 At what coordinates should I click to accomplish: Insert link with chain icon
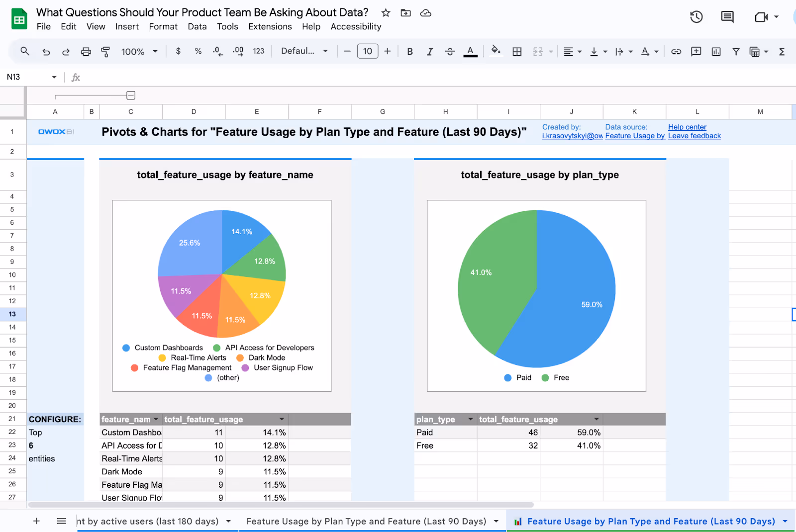[676, 51]
